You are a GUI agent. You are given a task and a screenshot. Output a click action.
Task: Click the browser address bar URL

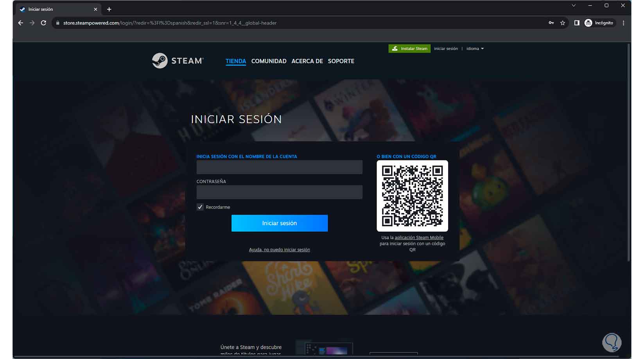point(170,23)
